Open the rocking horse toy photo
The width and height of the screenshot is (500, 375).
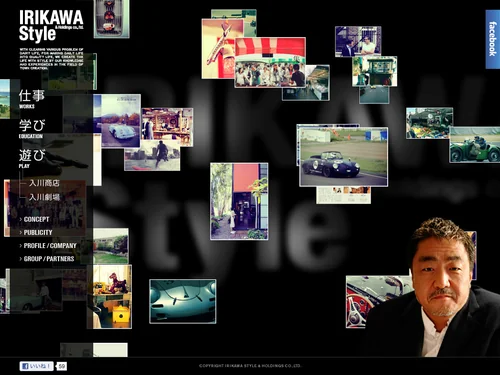pos(112,297)
